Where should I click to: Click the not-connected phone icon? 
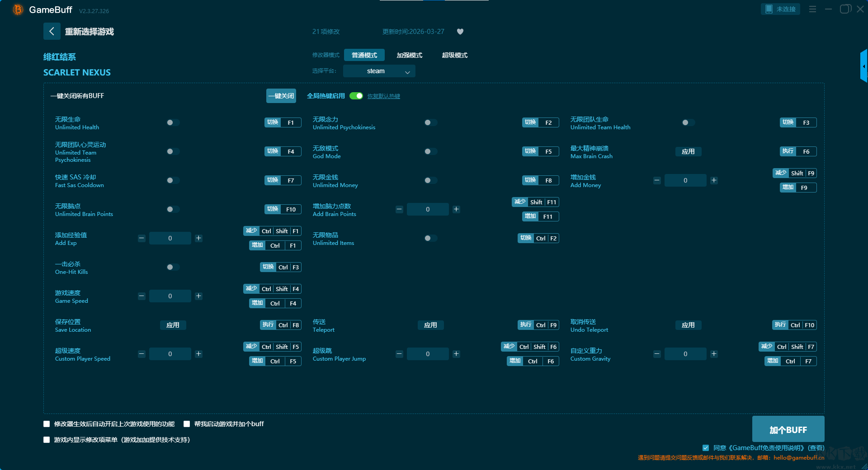[x=769, y=9]
